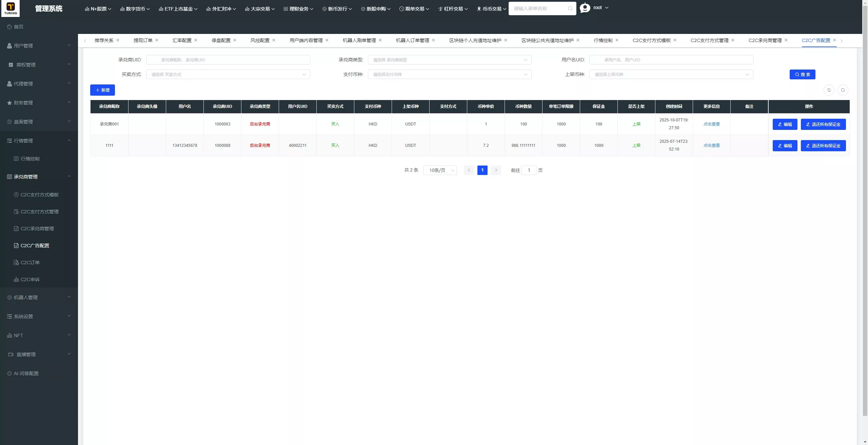Screen dimensions: 868x445
Task: Expand 代理管理 sidebar section
Action: point(39,84)
